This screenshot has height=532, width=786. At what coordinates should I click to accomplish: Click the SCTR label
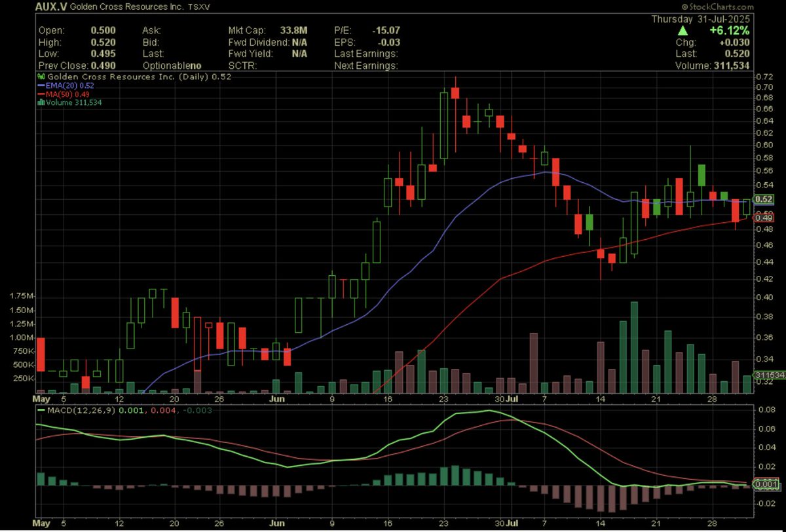coord(242,66)
